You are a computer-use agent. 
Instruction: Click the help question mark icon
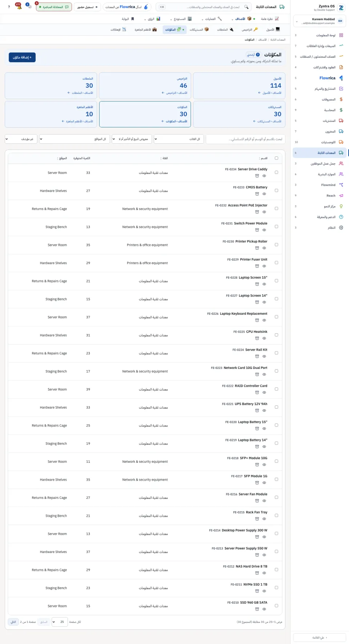point(9,7)
